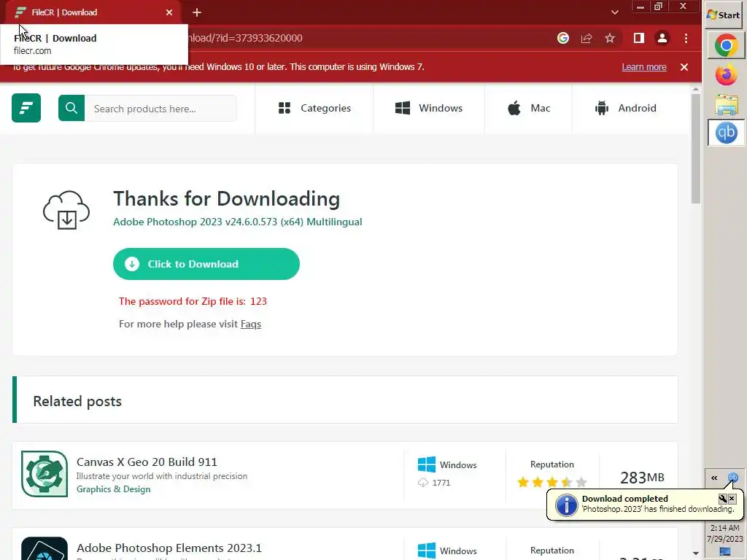Bookmark this page with the star
Screen dimensions: 747x560
coord(610,38)
